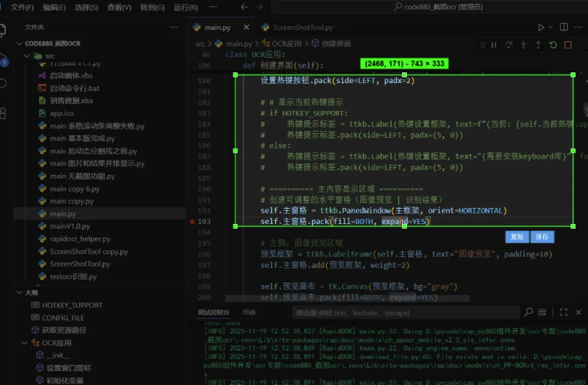Image resolution: width=588 pixels, height=385 pixels.
Task: Click line number 196 in the gutter
Action: 204,254
